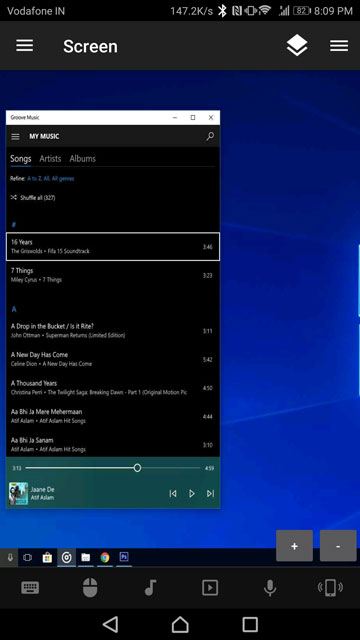360x640 pixels.
Task: Click the Jaane De album art thumbnail
Action: [18, 493]
